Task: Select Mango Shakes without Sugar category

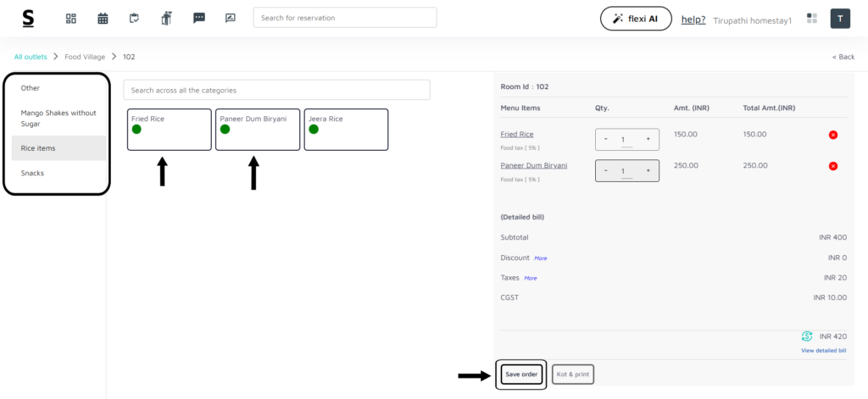Action: (x=58, y=118)
